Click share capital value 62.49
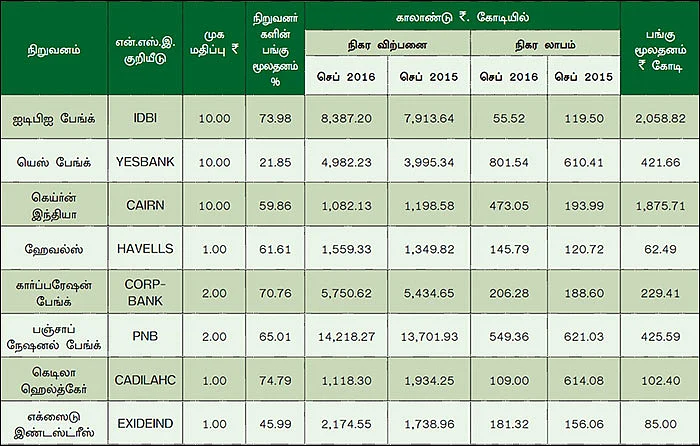The image size is (700, 446). [x=660, y=249]
